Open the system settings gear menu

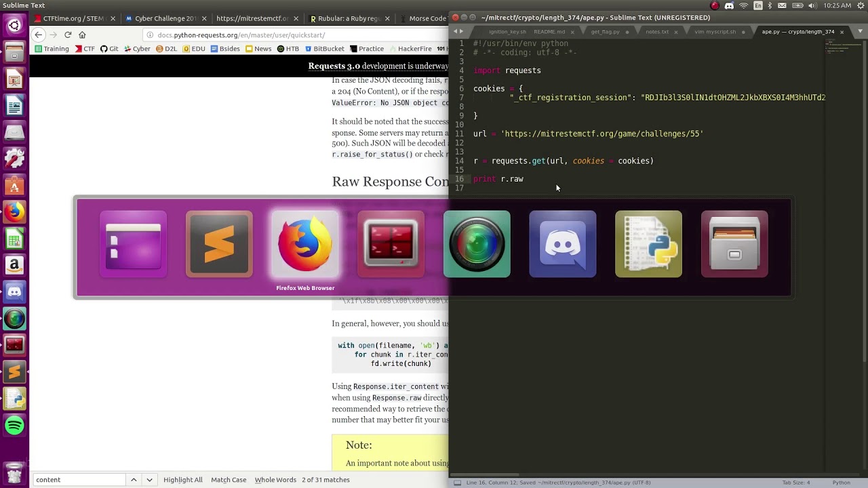[861, 5]
